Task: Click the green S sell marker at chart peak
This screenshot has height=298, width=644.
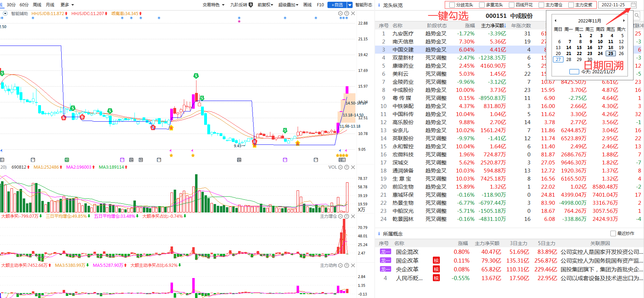Action: click(x=196, y=76)
